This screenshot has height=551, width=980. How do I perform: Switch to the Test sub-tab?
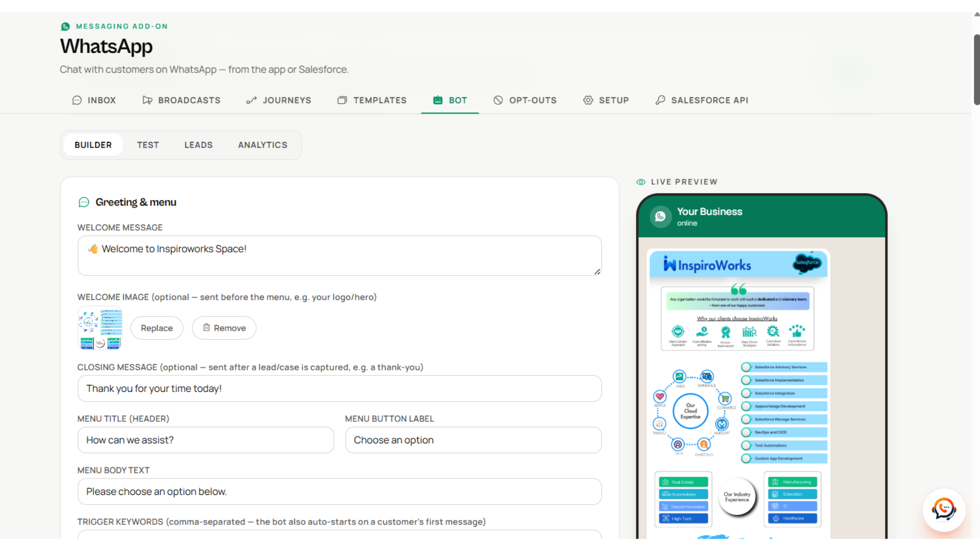coord(148,145)
